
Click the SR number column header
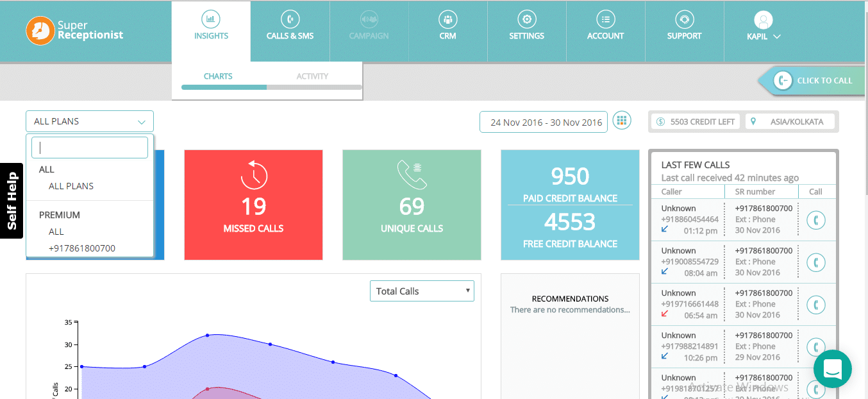(x=755, y=192)
